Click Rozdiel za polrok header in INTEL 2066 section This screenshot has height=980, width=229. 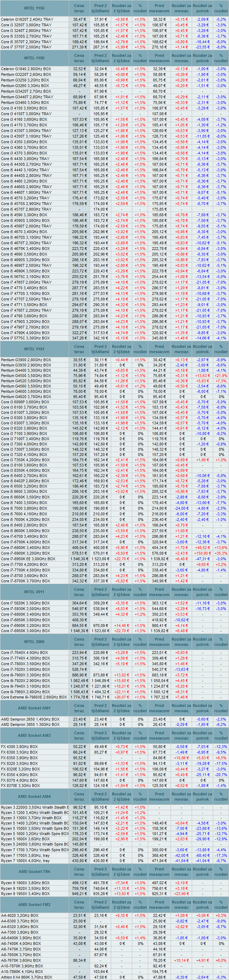pos(203,642)
